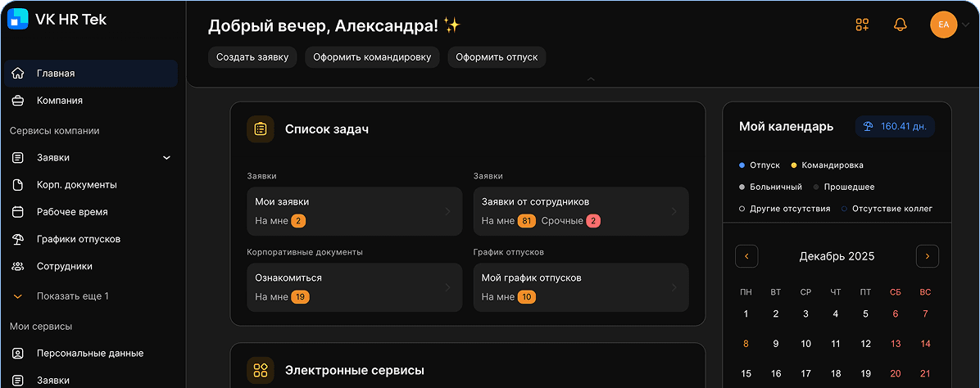Click the Заявки list icon under Мои сервисы
980x388 pixels.
tap(18, 380)
